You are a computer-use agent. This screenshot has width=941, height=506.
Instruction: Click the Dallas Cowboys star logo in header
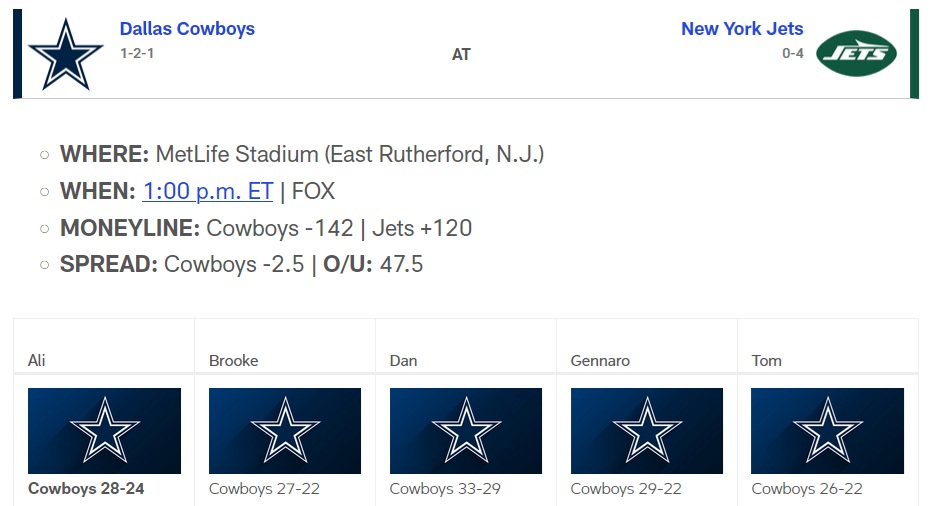pyautogui.click(x=66, y=53)
